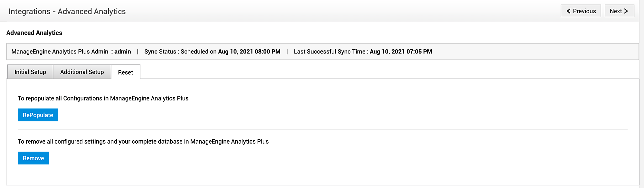Click the bold admin username
Viewport: 644px width, 188px height.
(123, 52)
